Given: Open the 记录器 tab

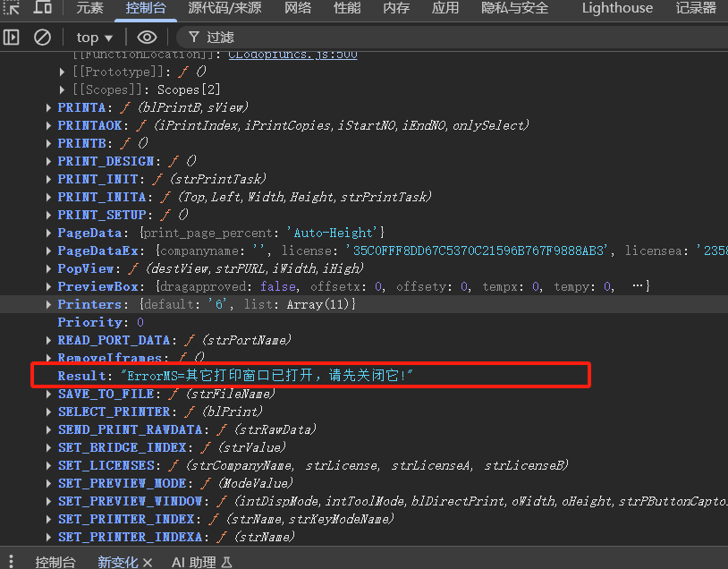Looking at the screenshot, I should (696, 8).
